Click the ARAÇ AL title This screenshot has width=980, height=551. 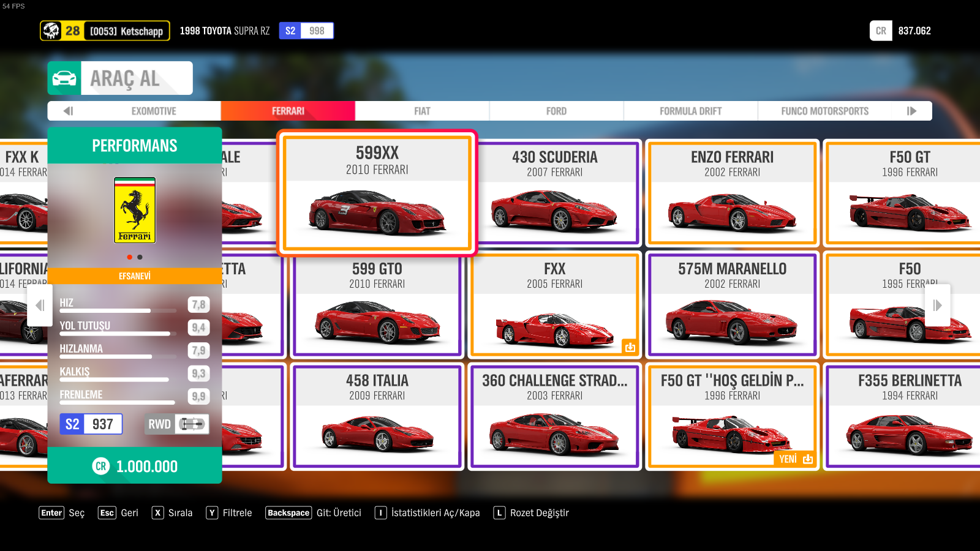pos(125,79)
